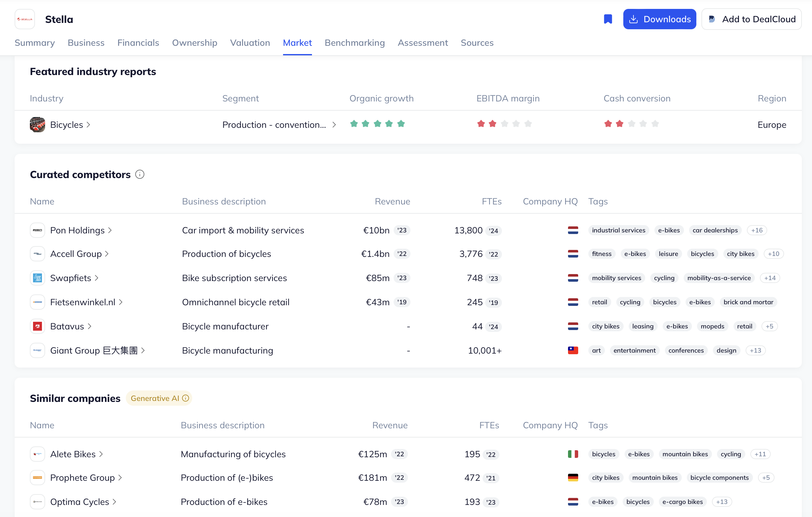Switch to the Summary tab
The image size is (812, 517).
(35, 43)
